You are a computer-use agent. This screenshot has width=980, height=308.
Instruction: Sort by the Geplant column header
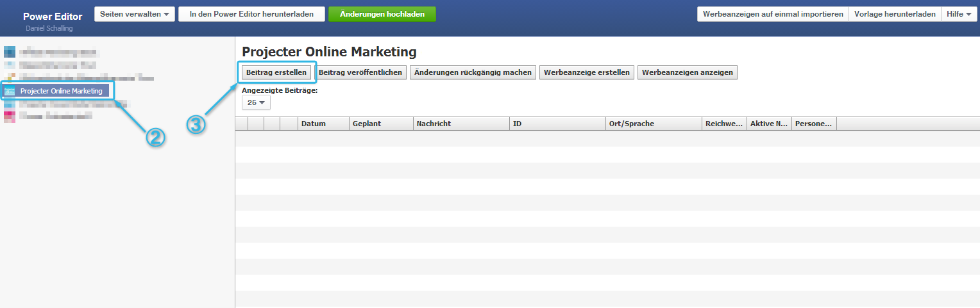click(381, 124)
